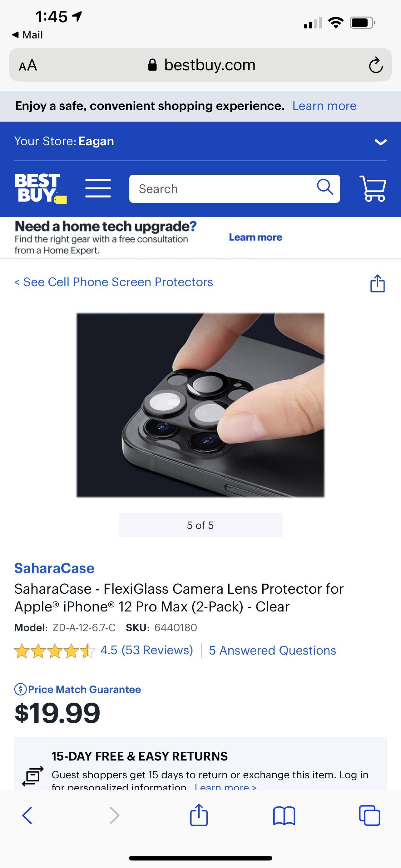Tap Safari bottom share button
The image size is (401, 868).
click(x=199, y=815)
